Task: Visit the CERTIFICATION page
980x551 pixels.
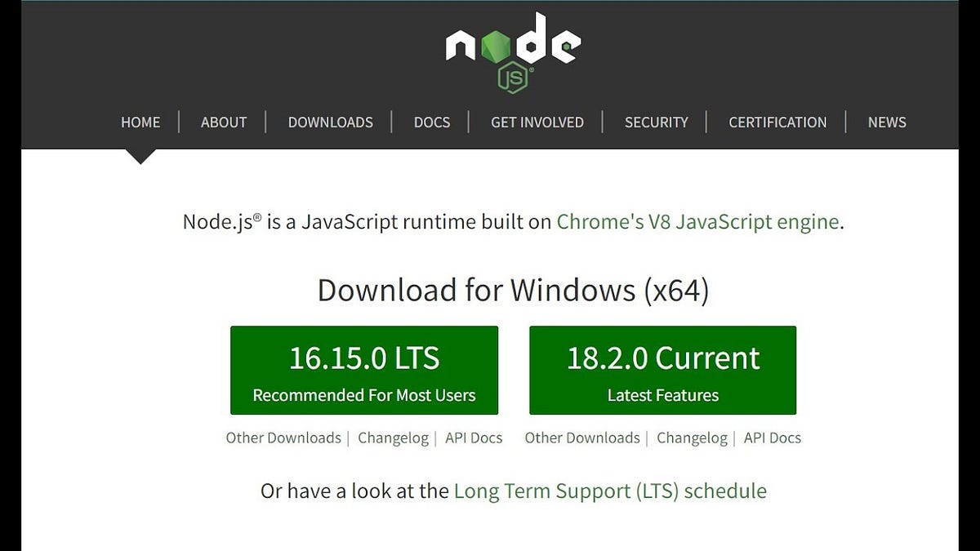Action: coord(777,122)
